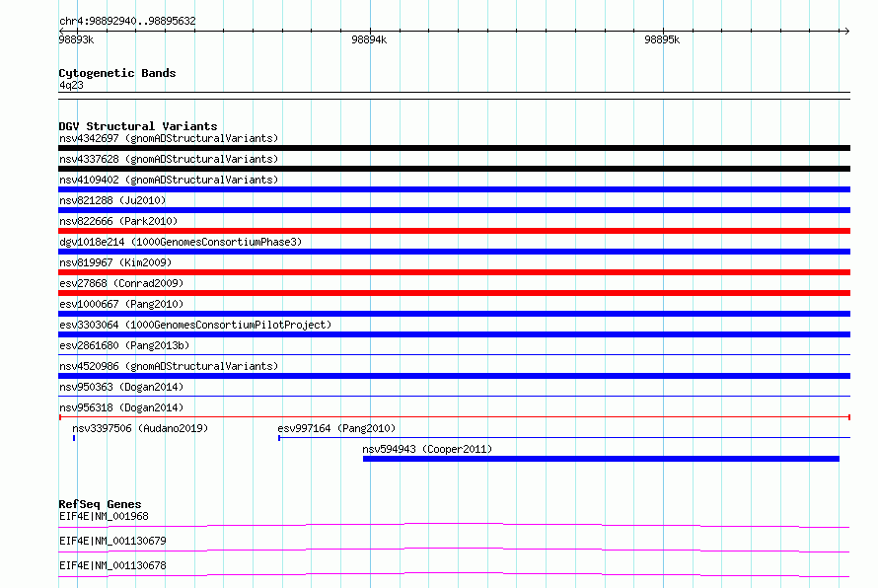Click the 98894k ruler position
This screenshot has width=878, height=588.
point(369,39)
